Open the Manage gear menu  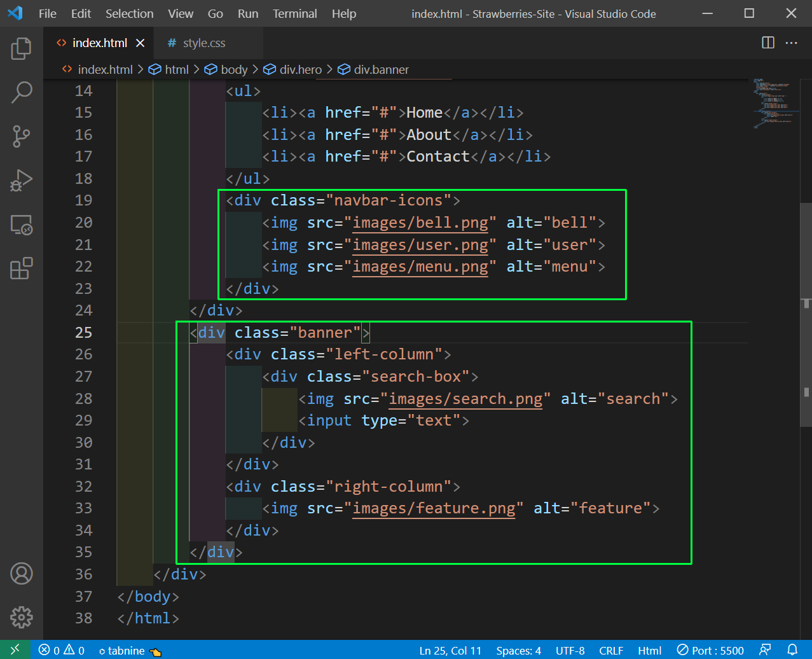tap(21, 617)
